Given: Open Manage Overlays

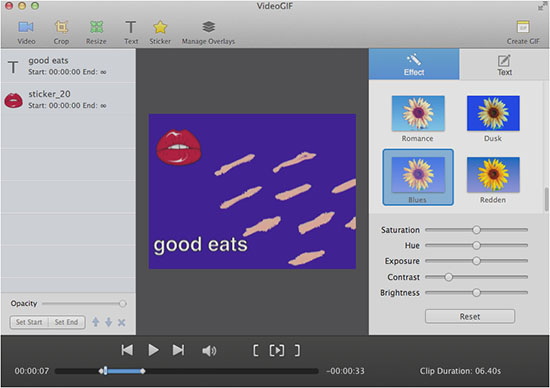Looking at the screenshot, I should point(208,32).
